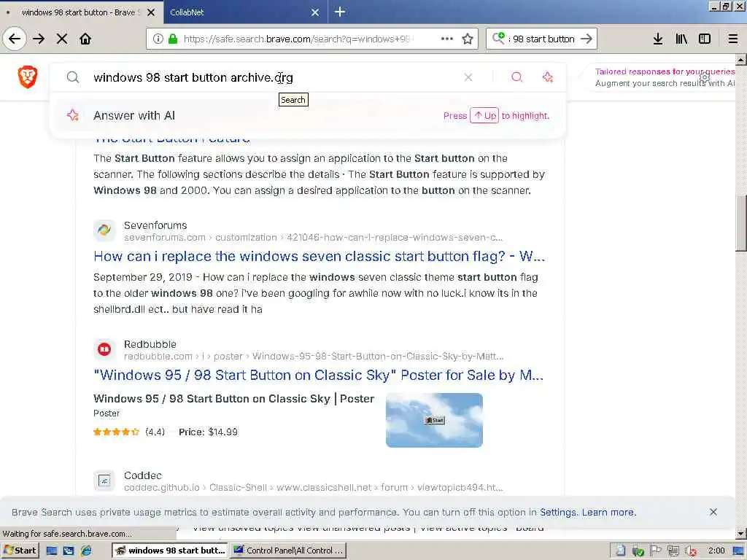
Task: Open page actions three-dot menu
Action: pyautogui.click(x=447, y=39)
